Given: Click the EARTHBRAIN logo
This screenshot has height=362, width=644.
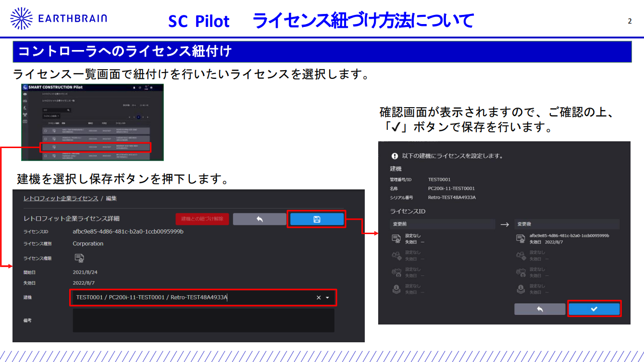Looking at the screenshot, I should pyautogui.click(x=59, y=19).
